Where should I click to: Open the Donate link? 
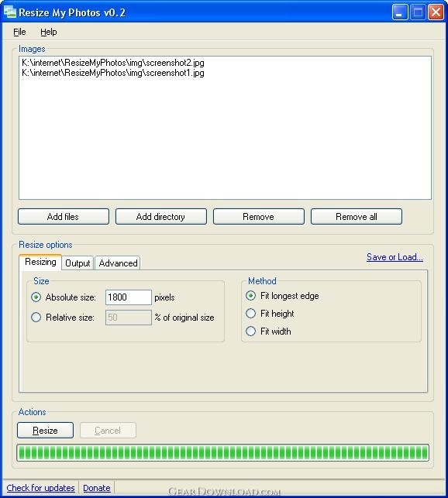coord(97,488)
